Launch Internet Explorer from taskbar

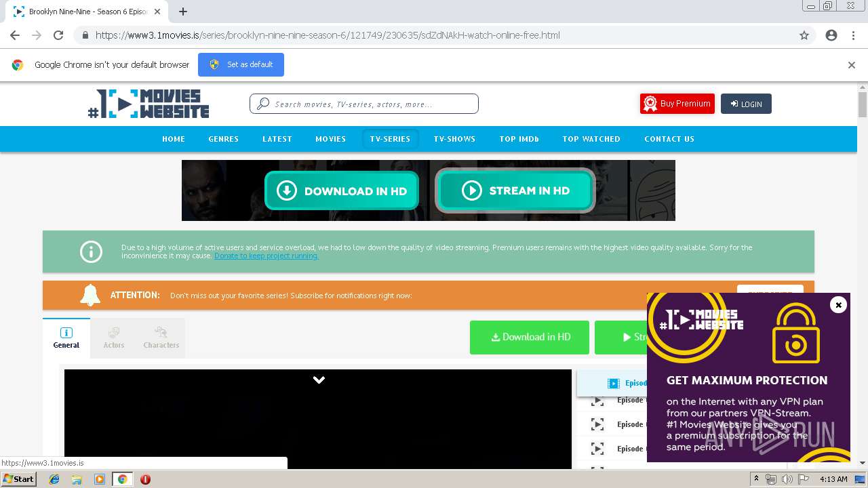[x=54, y=479]
